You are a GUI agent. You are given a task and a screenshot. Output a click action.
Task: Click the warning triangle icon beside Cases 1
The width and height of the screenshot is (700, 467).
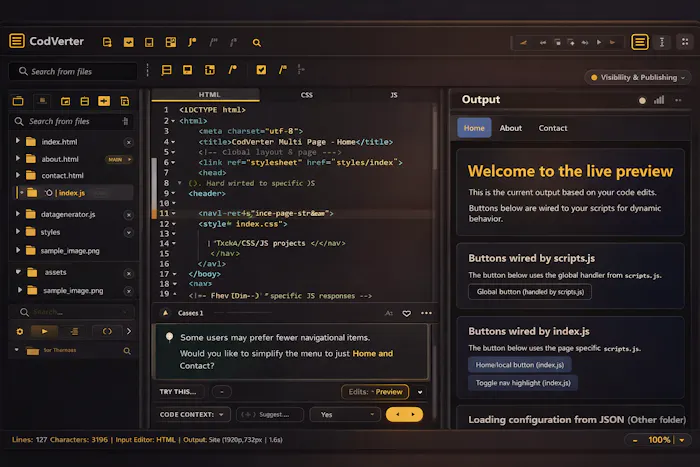[x=166, y=313]
